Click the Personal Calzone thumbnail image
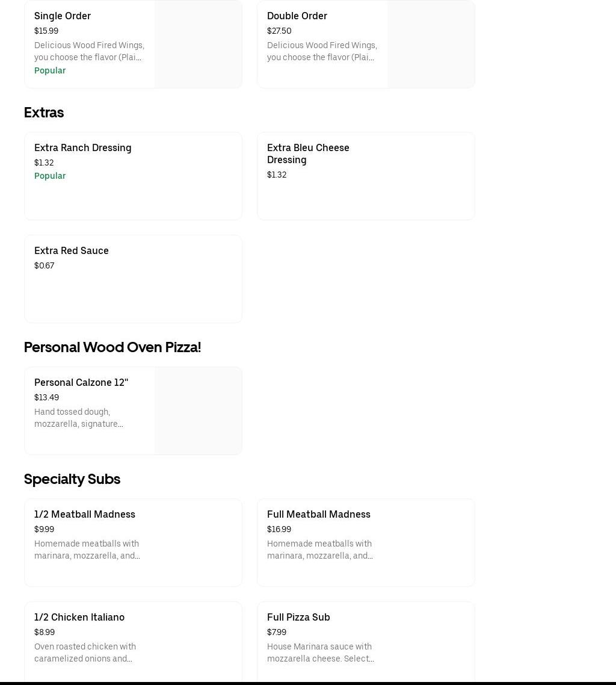The width and height of the screenshot is (616, 685). (198, 411)
